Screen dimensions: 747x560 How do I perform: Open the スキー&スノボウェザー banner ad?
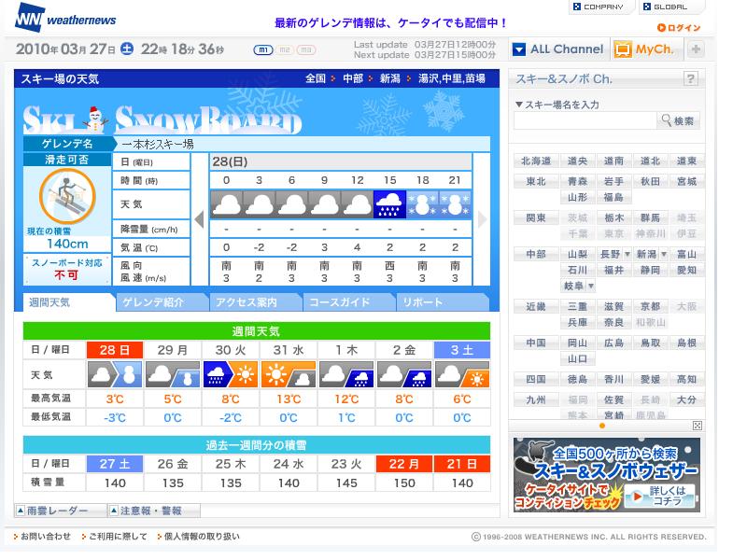[x=606, y=475]
